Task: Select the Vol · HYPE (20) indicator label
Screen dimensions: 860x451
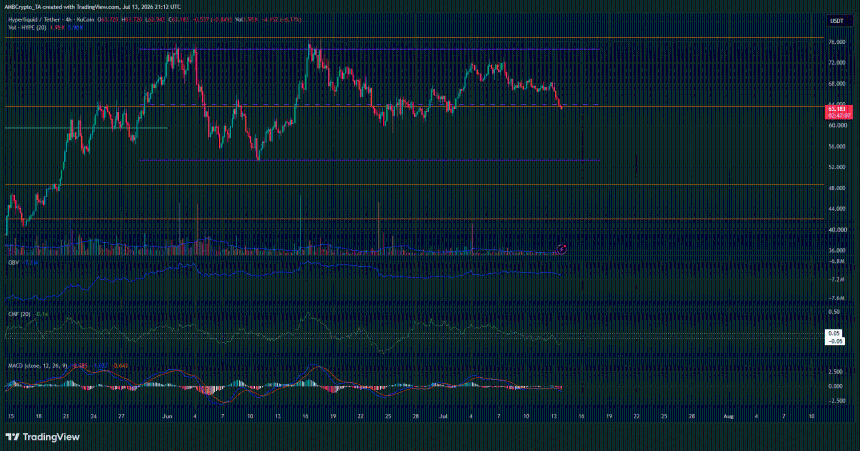Action: pyautogui.click(x=27, y=27)
